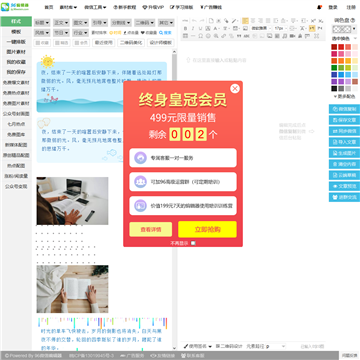Toggle the first filter checkbox button
This screenshot has height=360, width=360.
pyautogui.click(x=42, y=43)
